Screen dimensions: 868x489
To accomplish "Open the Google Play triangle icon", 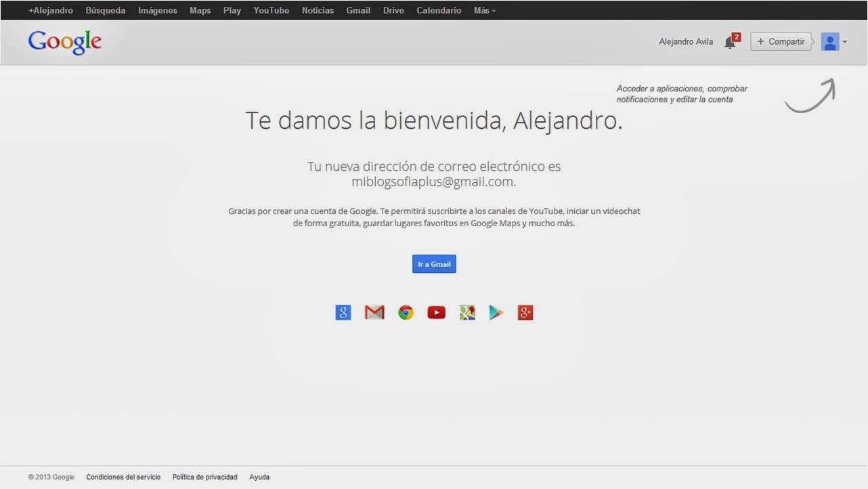I will [x=496, y=312].
